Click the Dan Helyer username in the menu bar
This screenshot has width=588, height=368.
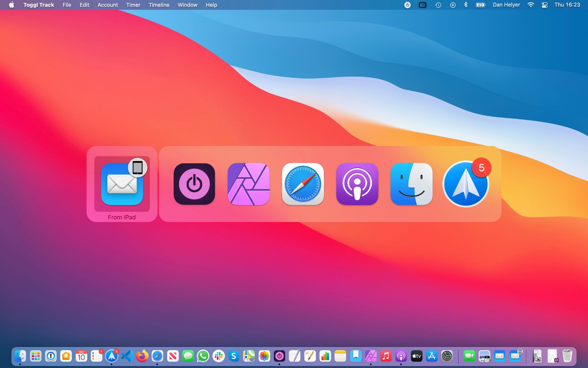pos(506,5)
